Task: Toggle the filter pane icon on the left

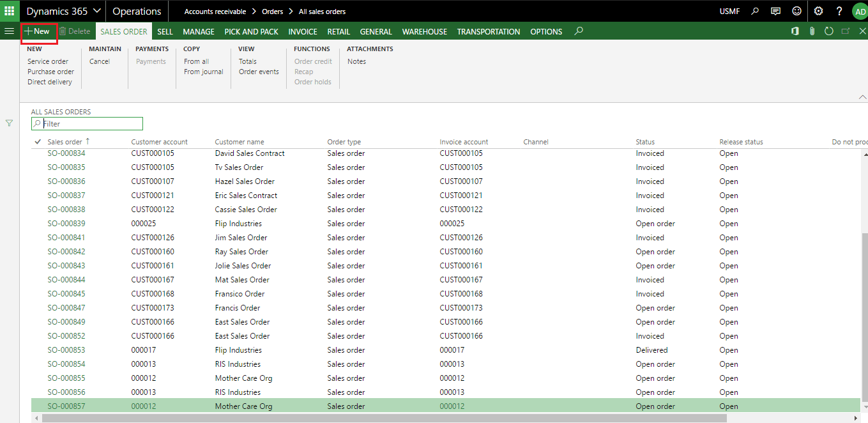Action: (10, 123)
